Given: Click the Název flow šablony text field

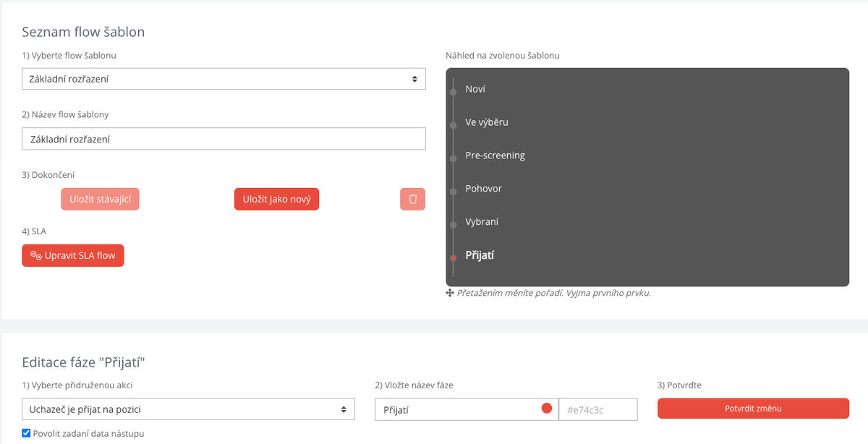Looking at the screenshot, I should (x=224, y=139).
